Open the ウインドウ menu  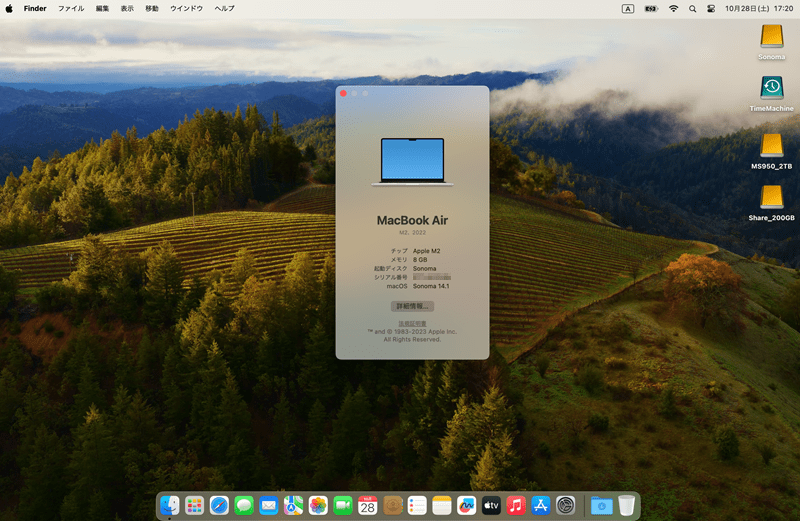[x=186, y=9]
